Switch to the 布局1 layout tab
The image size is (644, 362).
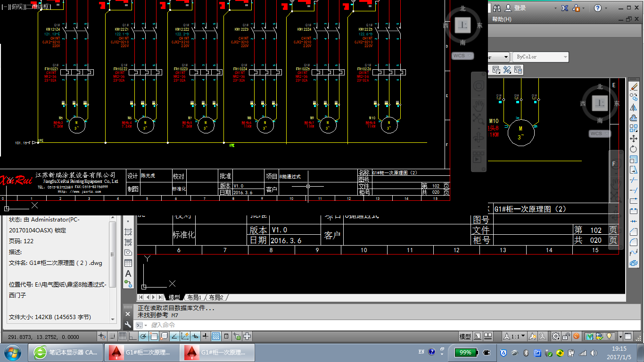click(194, 297)
